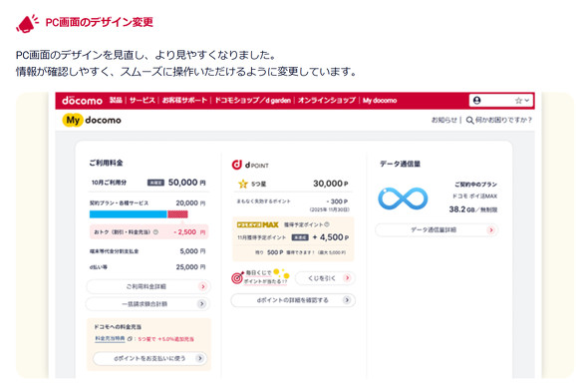Open オンラインショップ from the navigation bar
Screen dimensions: 588x392
coord(327,101)
